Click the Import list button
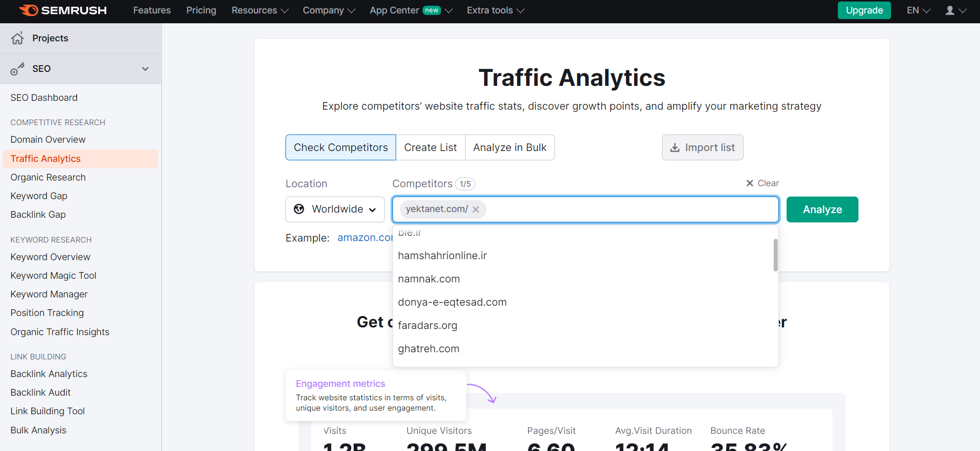The height and width of the screenshot is (451, 980). (703, 147)
